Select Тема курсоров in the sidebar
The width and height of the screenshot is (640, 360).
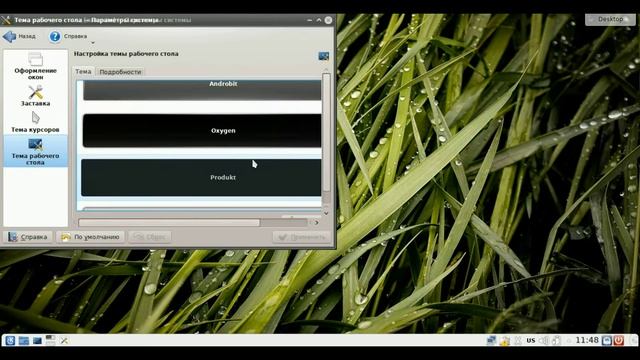pos(36,122)
